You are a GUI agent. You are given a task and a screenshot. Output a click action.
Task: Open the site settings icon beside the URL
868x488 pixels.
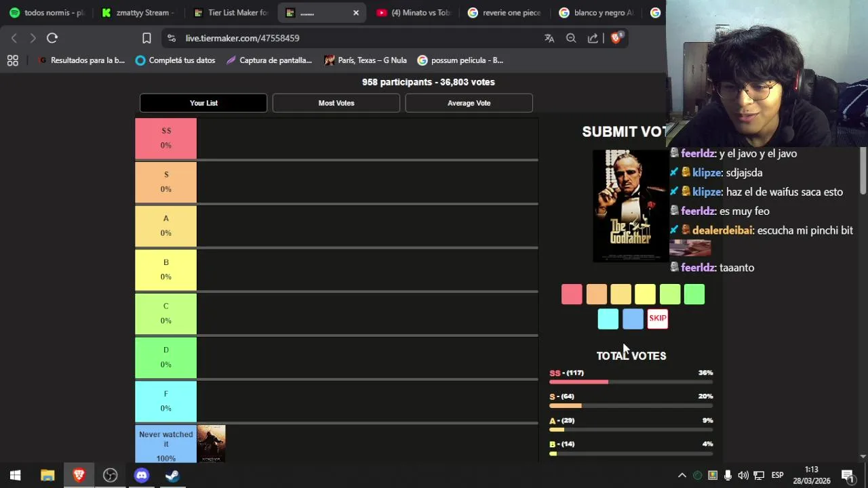pos(172,38)
